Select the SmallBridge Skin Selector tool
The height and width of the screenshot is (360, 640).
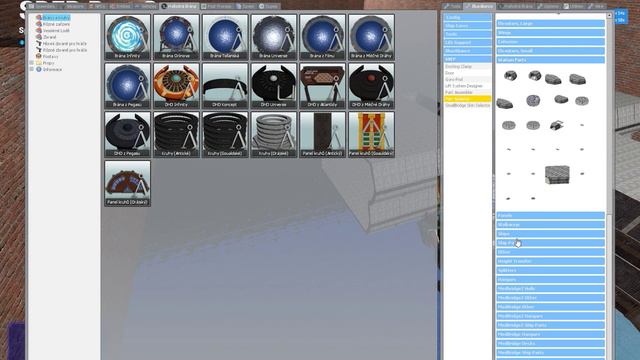[x=467, y=105]
